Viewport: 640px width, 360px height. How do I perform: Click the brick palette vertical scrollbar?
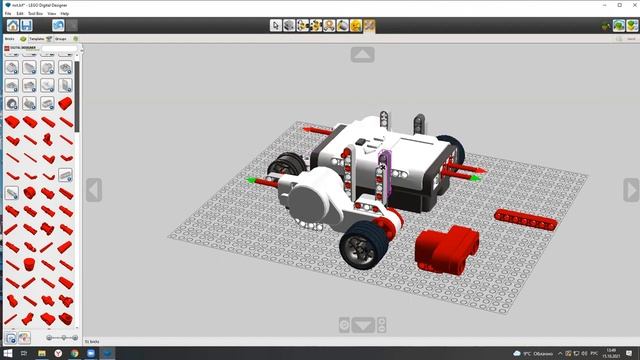(x=77, y=96)
